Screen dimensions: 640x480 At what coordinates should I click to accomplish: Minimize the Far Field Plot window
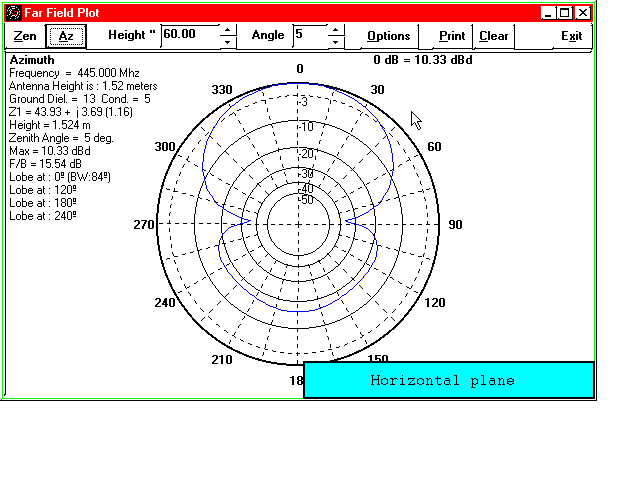(x=548, y=13)
